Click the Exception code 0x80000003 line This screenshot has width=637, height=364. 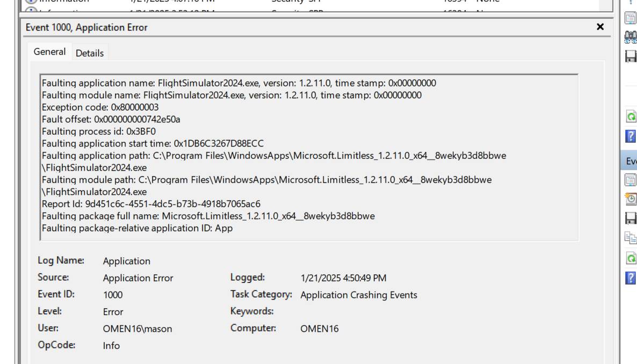click(x=100, y=107)
